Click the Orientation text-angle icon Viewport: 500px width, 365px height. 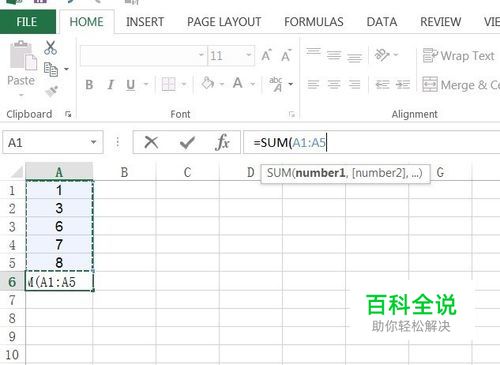382,55
